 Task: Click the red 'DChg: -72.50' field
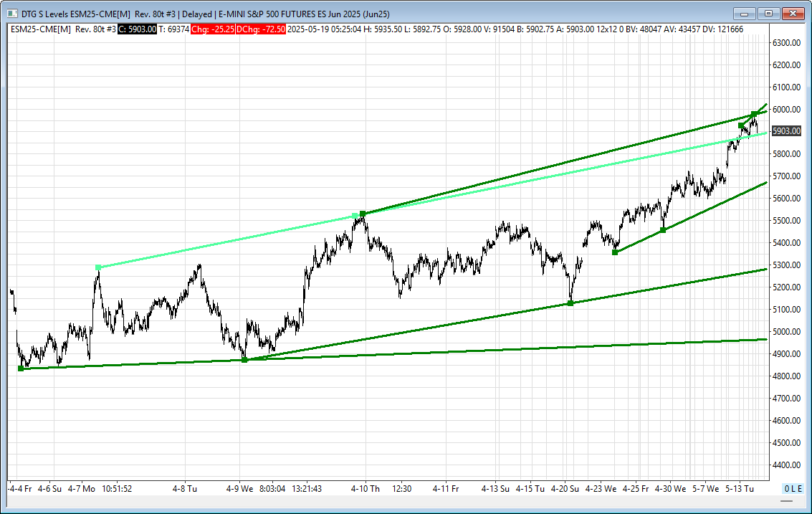click(x=261, y=29)
